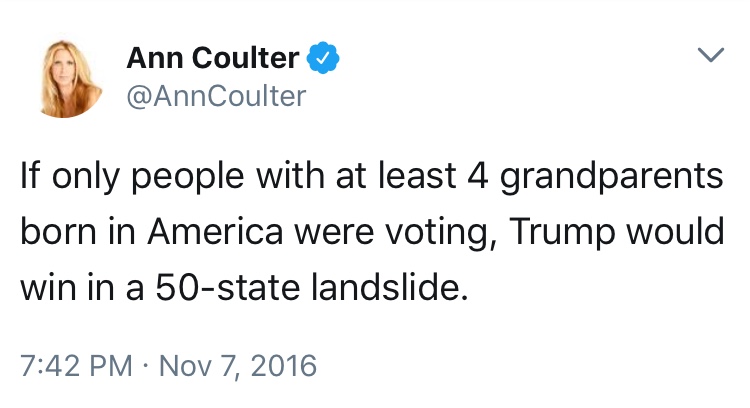
Task: Click the blue verified badge icon
Action: [x=323, y=57]
